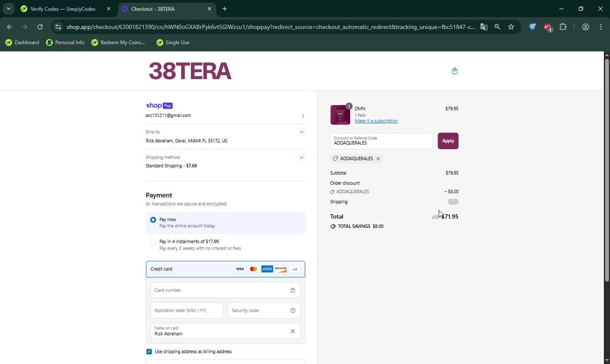Switch to Verify Codes SimplyCodes tab
This screenshot has width=610, height=364.
(63, 9)
